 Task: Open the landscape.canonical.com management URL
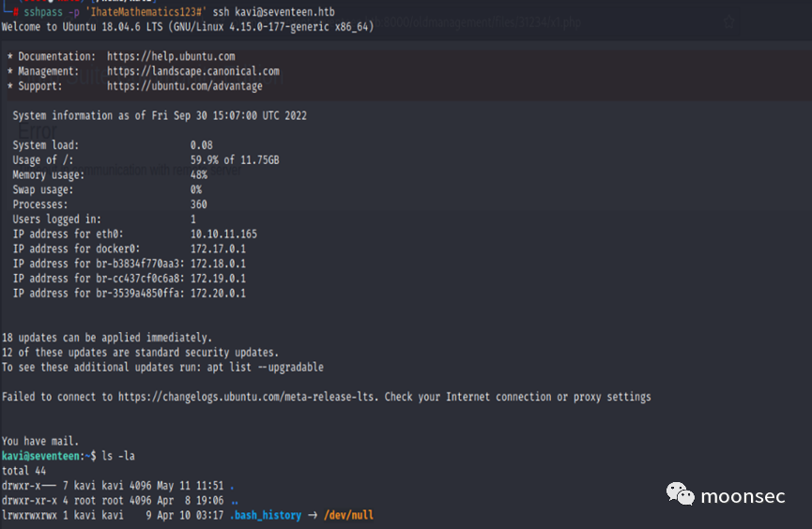[192, 71]
